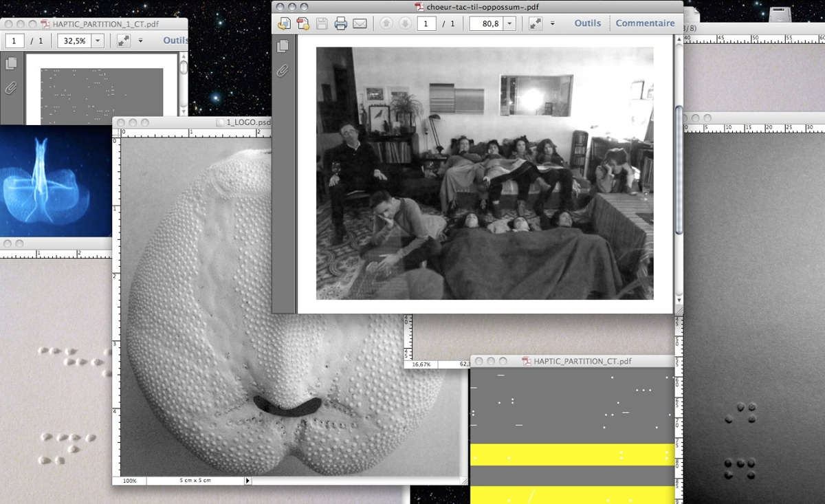Click the 100% zoom field in 1_LOGO.psd status bar
This screenshot has width=825, height=504.
click(130, 481)
